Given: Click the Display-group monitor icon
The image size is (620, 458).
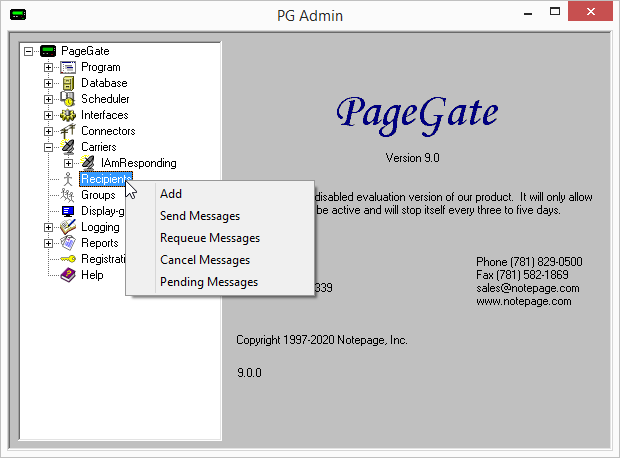Looking at the screenshot, I should (68, 211).
